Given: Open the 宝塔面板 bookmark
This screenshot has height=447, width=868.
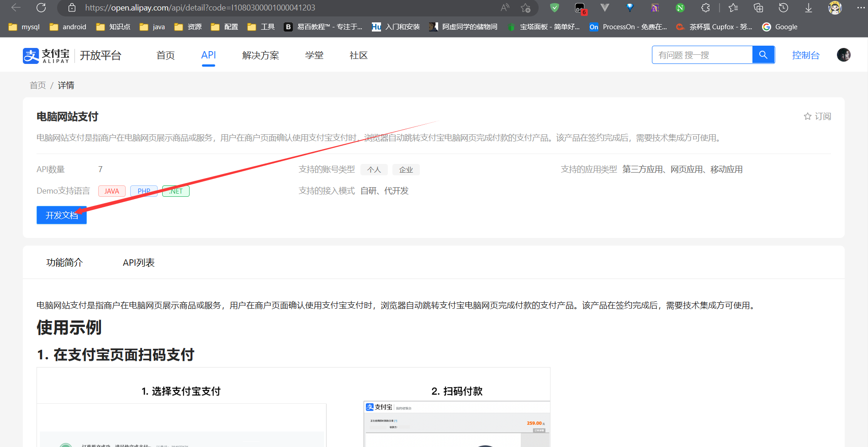Looking at the screenshot, I should (x=543, y=27).
